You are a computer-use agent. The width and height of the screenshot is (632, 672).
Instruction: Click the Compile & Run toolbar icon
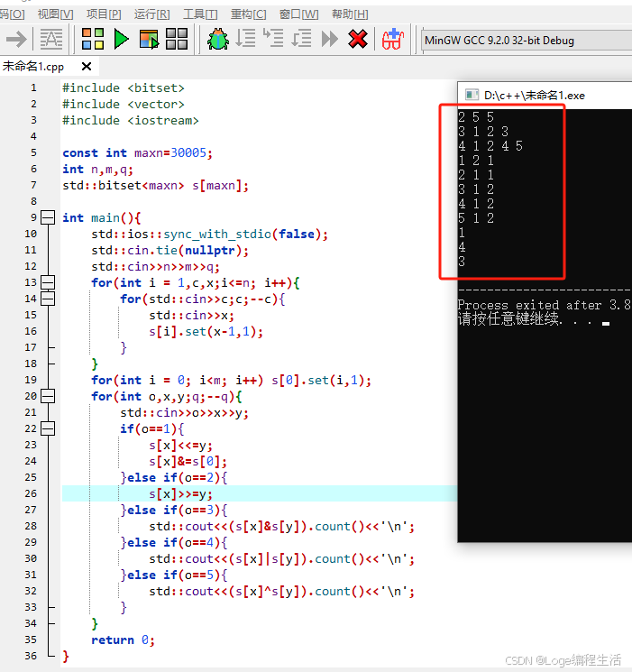(149, 39)
